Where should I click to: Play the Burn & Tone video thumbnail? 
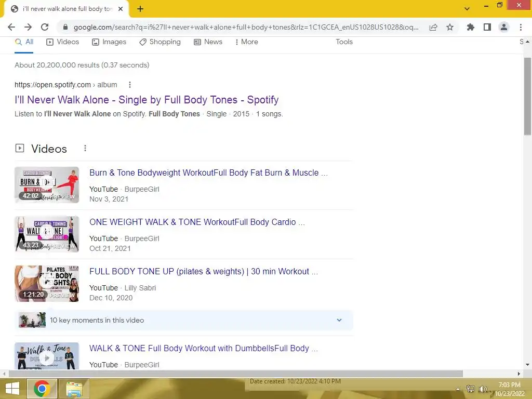pyautogui.click(x=47, y=185)
